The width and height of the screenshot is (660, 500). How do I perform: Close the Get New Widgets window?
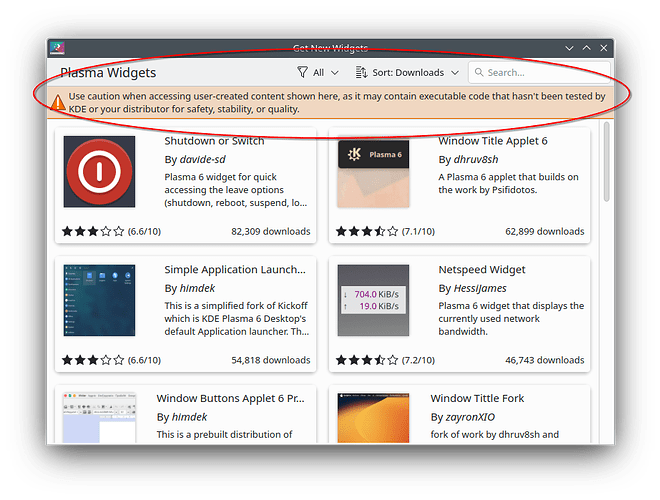click(x=604, y=48)
